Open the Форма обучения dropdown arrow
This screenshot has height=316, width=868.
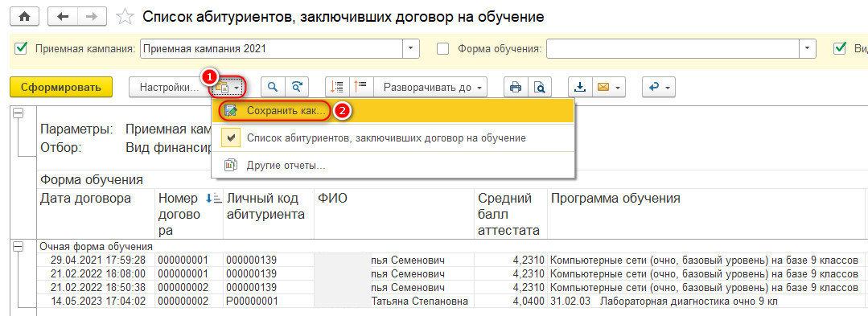[x=808, y=48]
